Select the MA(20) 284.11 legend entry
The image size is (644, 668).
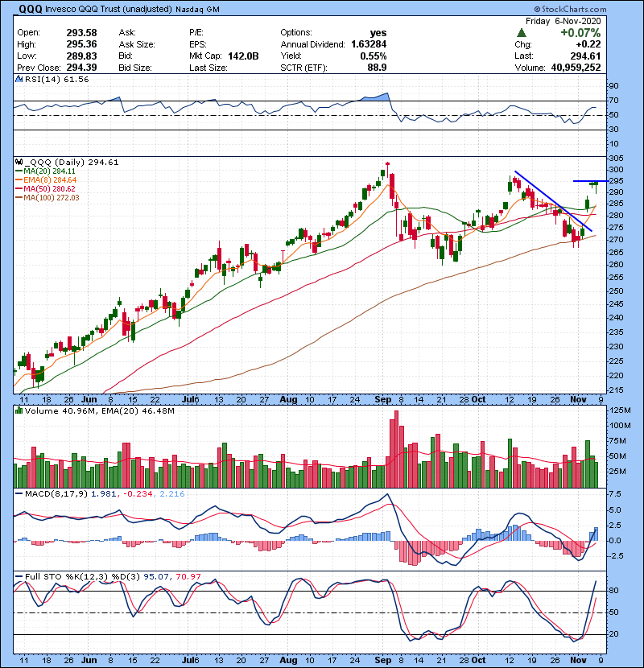(x=45, y=171)
